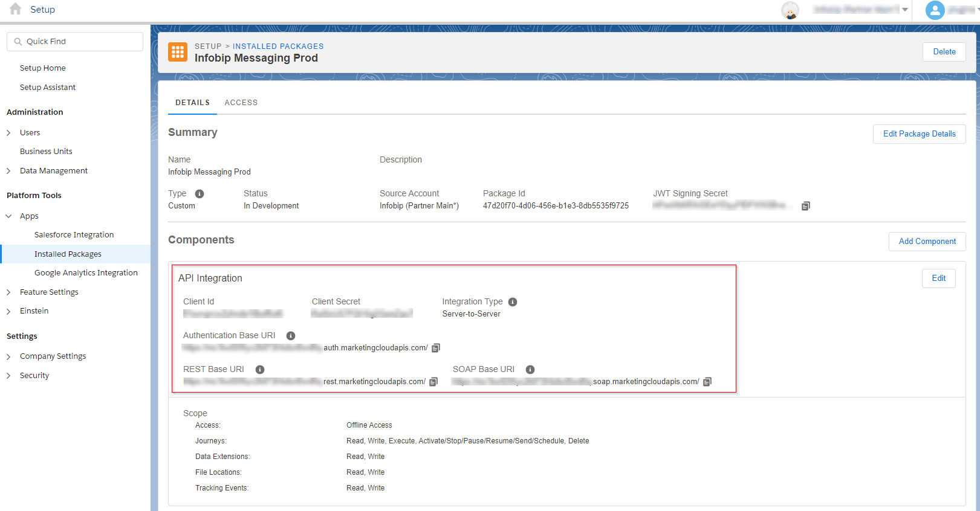Copy the Authentication Base URI

point(436,348)
